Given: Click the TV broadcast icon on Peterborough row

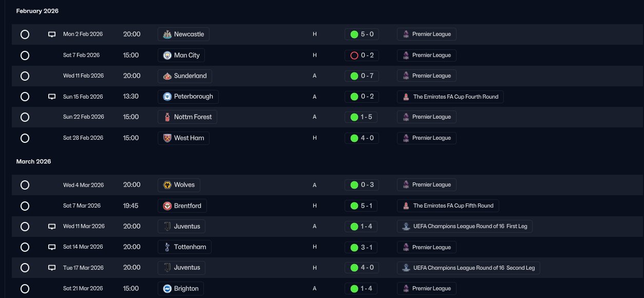Looking at the screenshot, I should 51,97.
